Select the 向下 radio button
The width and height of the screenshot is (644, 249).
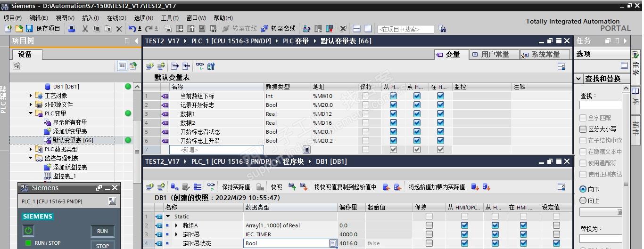(583, 189)
